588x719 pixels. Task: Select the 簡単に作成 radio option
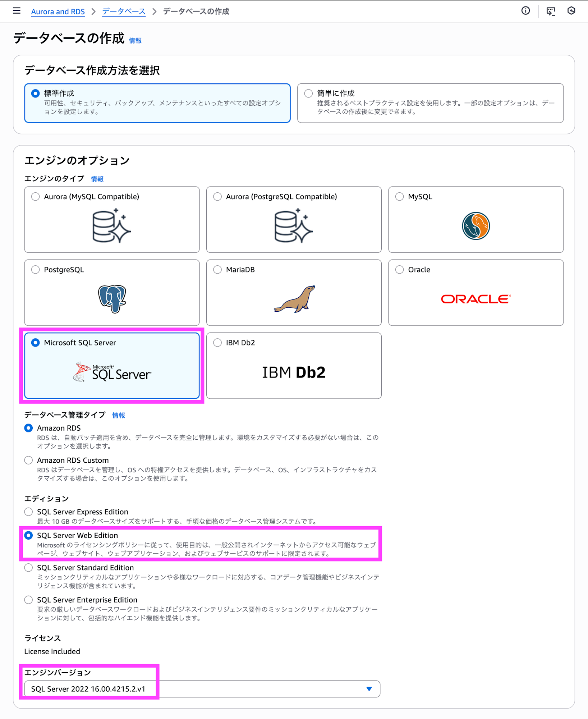coord(308,93)
